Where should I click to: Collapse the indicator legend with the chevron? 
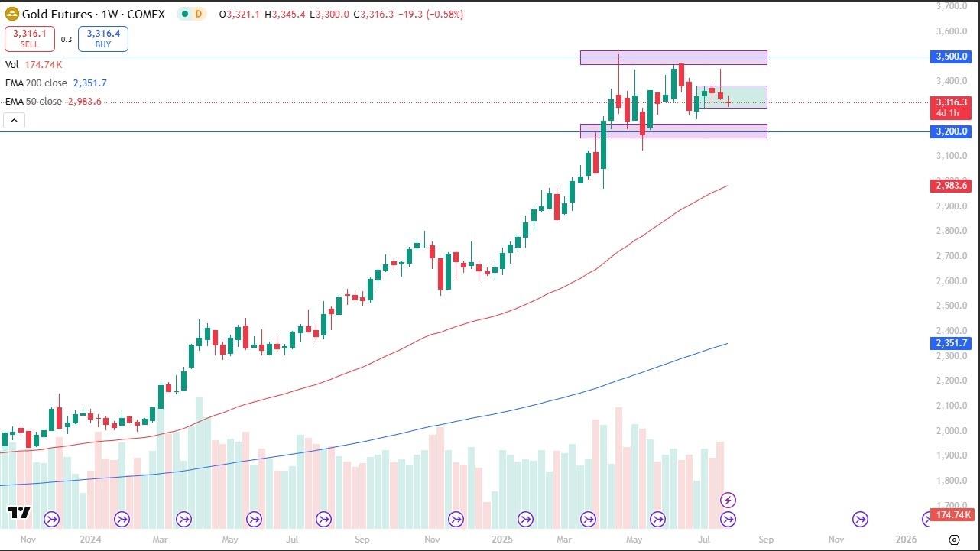(x=15, y=120)
